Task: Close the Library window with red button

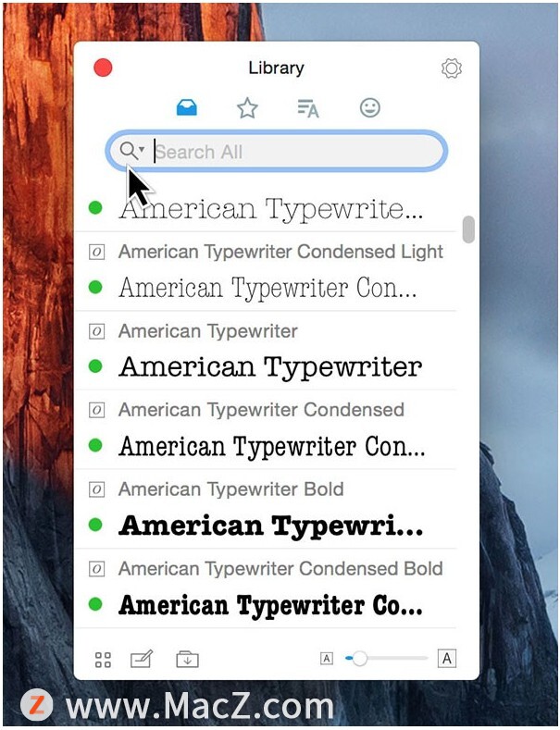Action: pos(103,68)
